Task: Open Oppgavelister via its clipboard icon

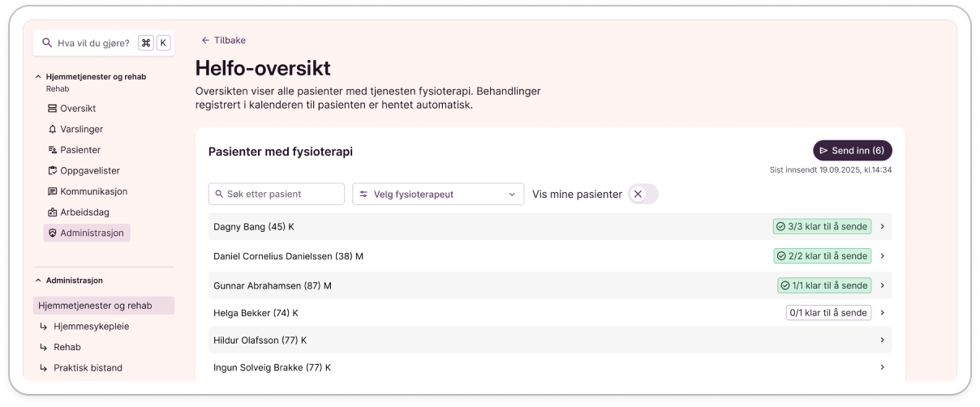Action: [x=53, y=171]
